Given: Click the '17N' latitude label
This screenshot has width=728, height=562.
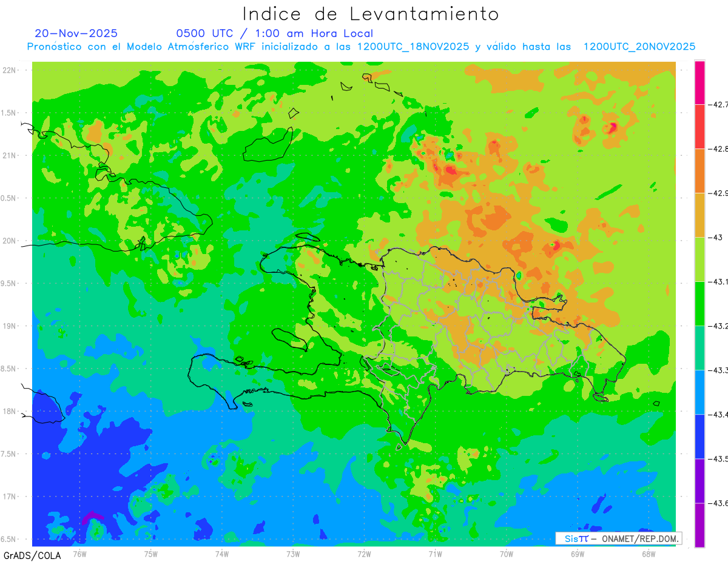Looking at the screenshot, I should tap(9, 497).
